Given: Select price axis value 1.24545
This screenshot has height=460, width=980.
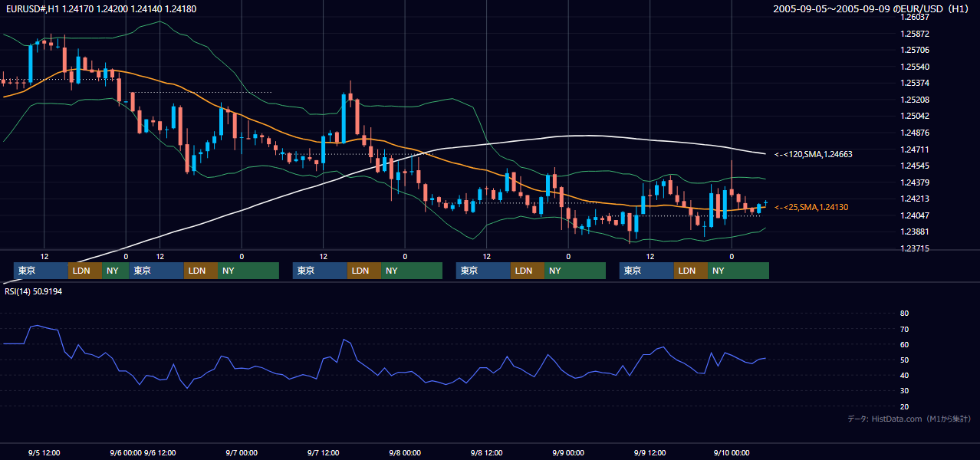Looking at the screenshot, I should tap(915, 166).
